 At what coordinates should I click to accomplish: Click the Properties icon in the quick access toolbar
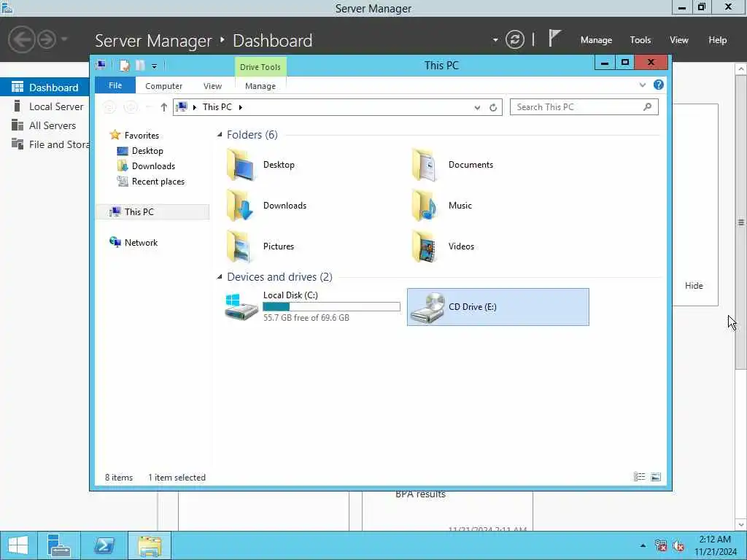tap(124, 66)
